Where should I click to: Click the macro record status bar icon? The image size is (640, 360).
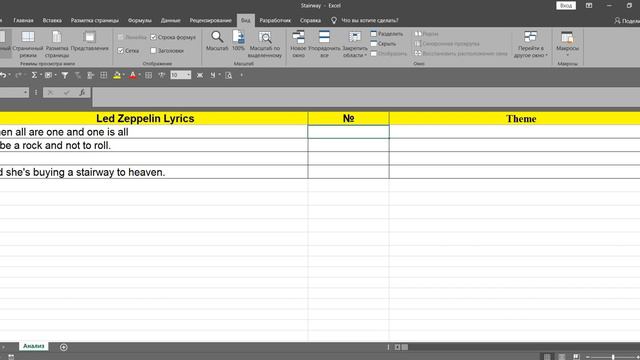(x=11, y=357)
